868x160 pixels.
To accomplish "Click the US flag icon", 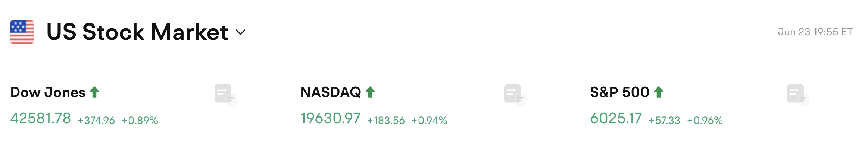I will pyautogui.click(x=22, y=32).
